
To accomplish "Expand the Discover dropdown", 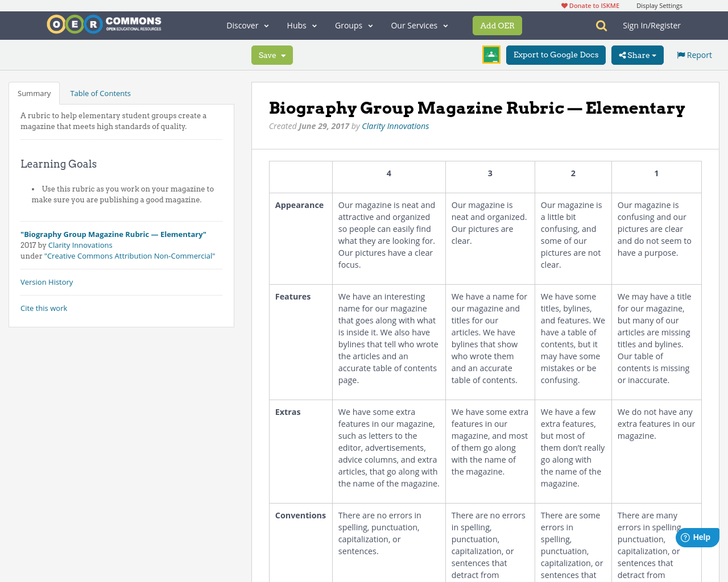I will (x=246, y=25).
